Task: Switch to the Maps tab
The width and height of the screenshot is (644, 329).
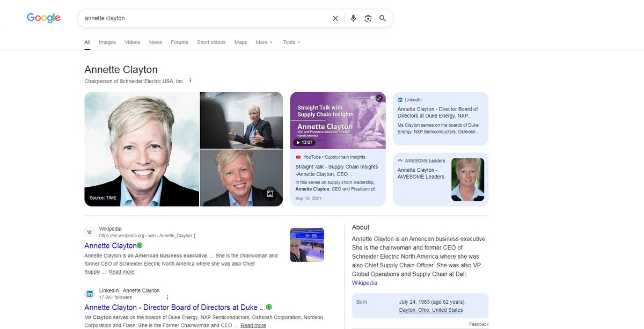Action: [240, 42]
